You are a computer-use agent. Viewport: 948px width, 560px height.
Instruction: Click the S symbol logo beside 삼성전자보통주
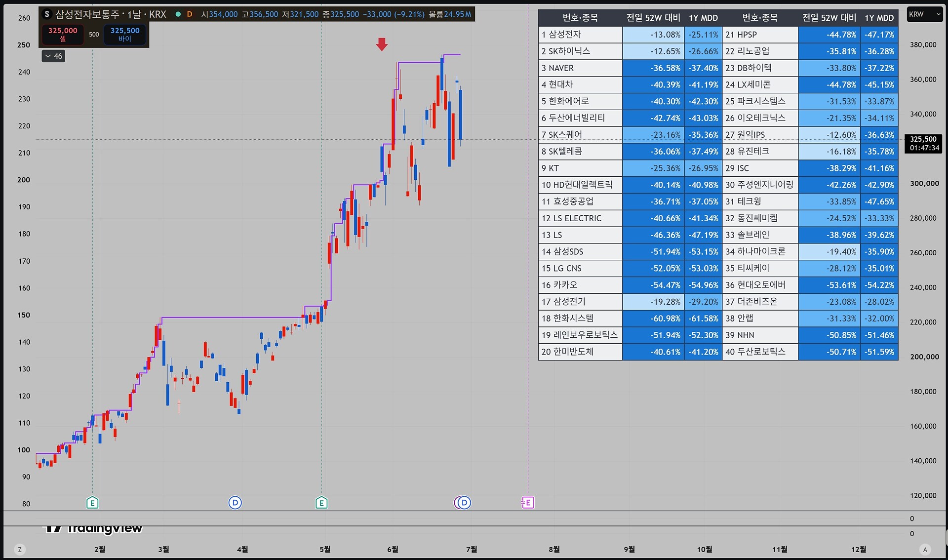click(47, 14)
